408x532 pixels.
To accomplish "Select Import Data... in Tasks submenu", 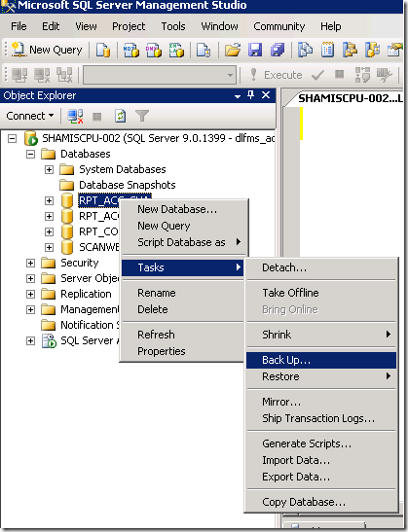I will pos(321,460).
